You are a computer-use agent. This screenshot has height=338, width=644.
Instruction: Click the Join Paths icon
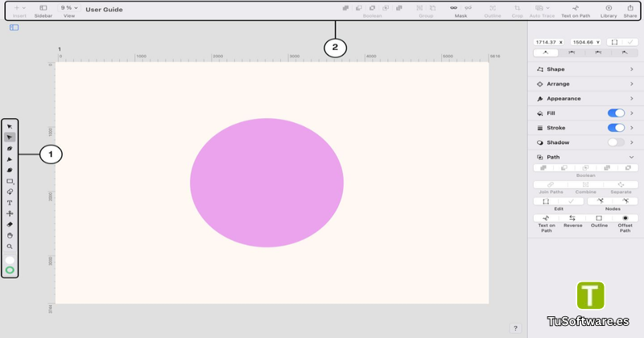[551, 185]
